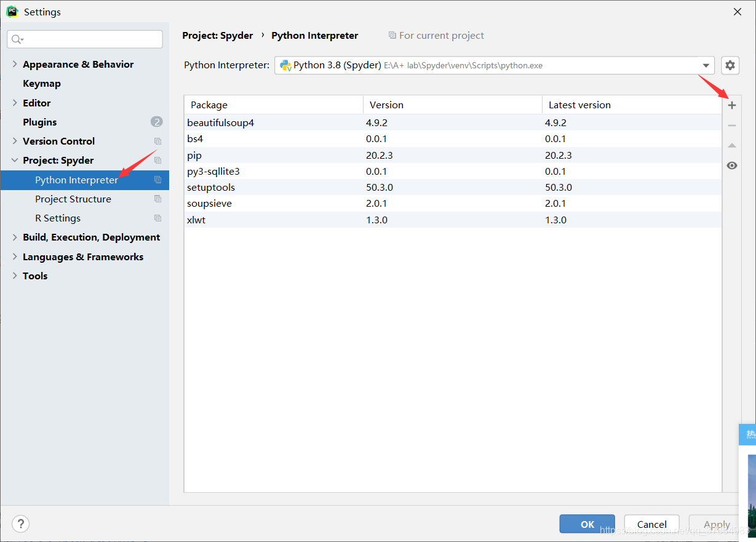The width and height of the screenshot is (756, 542).
Task: Expand the Editor section
Action: pyautogui.click(x=15, y=103)
